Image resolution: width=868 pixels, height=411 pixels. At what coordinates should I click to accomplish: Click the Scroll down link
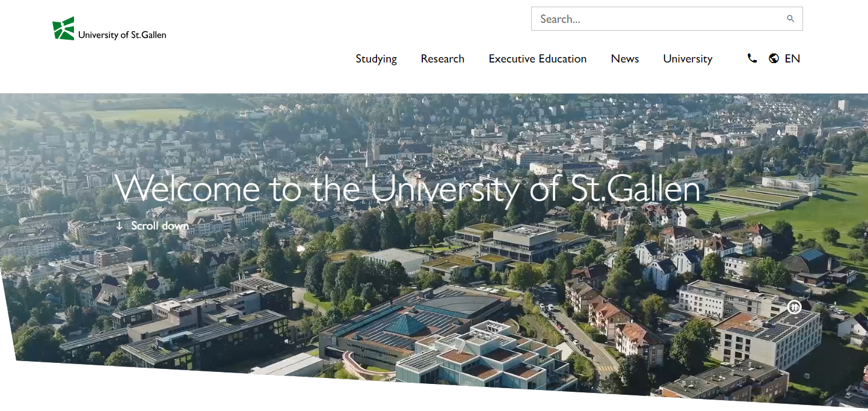[x=159, y=226]
